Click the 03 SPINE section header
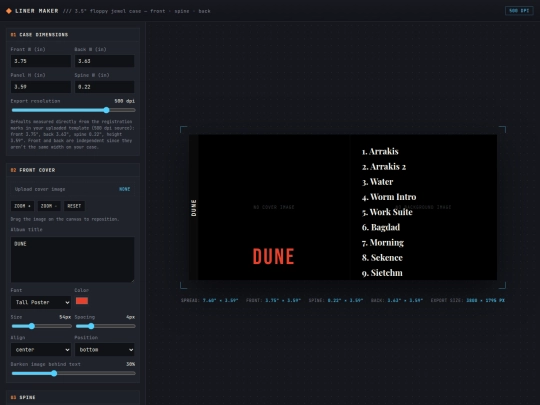This screenshot has width=540, height=405. pos(73,397)
